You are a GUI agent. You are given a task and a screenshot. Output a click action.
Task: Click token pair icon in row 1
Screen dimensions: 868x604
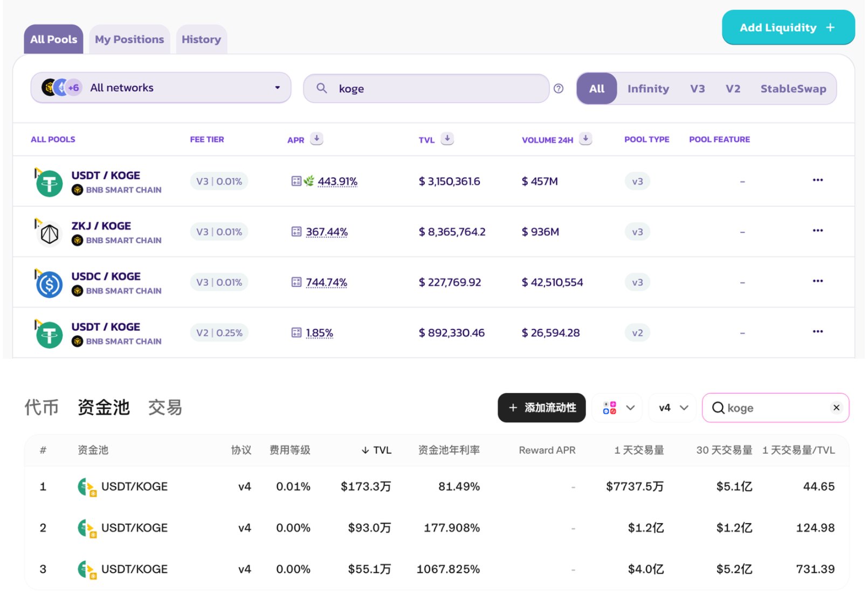pyautogui.click(x=87, y=487)
